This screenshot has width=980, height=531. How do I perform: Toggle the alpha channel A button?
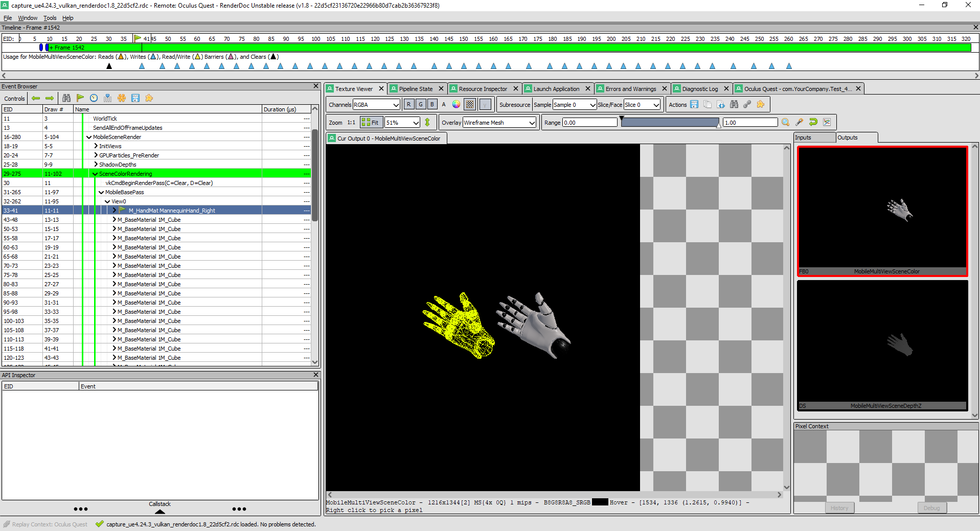pos(443,104)
